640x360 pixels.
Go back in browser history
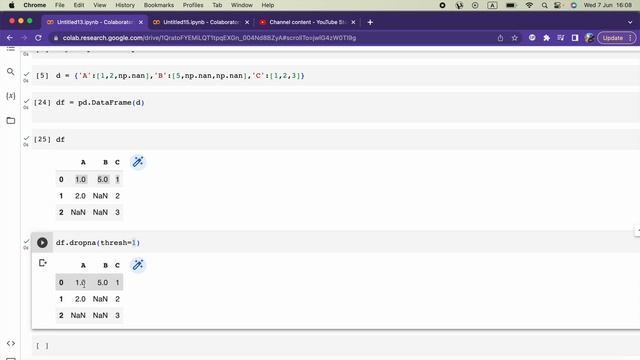tap(10, 38)
